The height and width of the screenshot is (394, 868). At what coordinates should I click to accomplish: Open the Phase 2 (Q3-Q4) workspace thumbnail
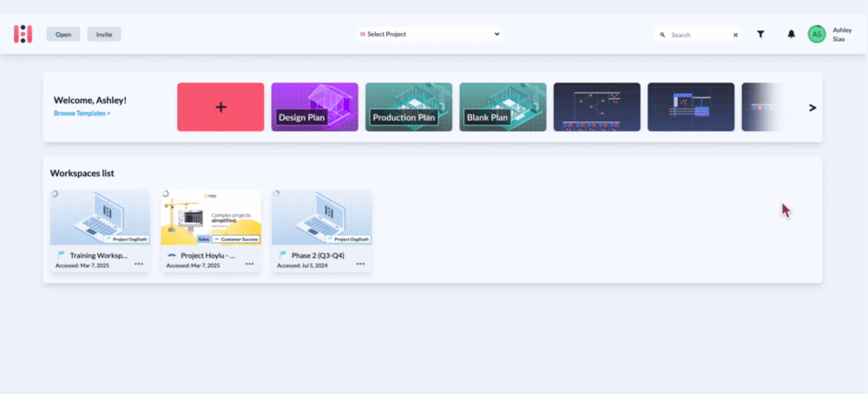(x=322, y=218)
